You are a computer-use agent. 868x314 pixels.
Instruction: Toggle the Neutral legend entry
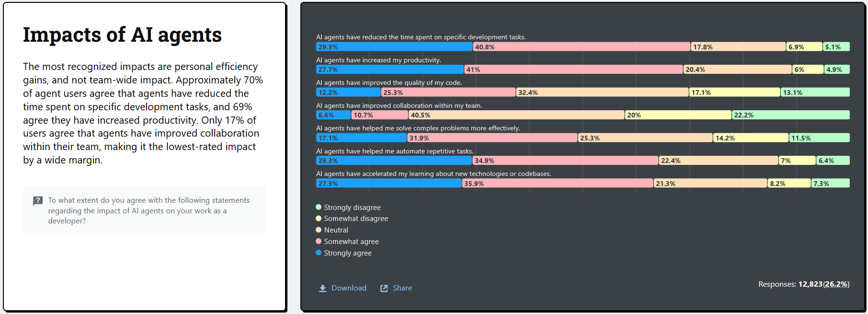336,230
